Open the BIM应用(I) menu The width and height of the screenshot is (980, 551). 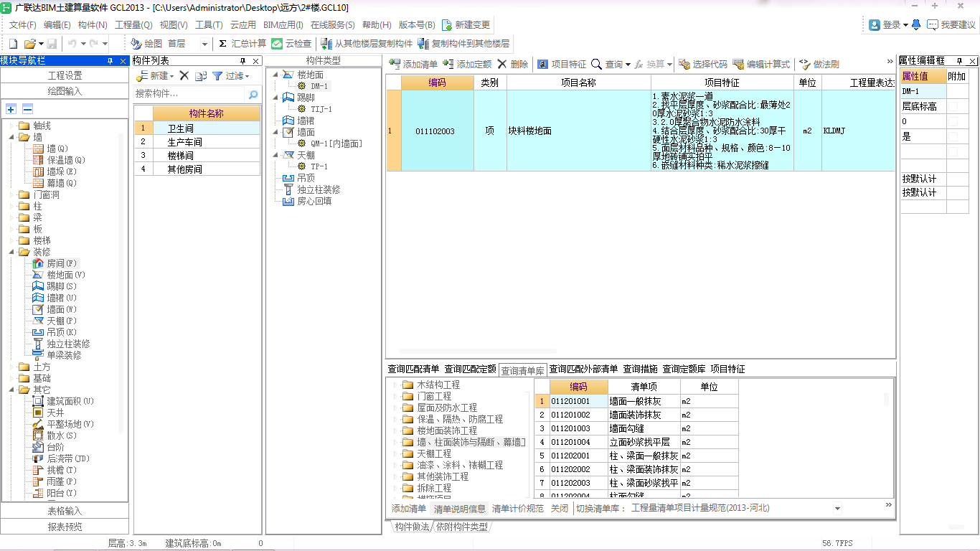tap(283, 25)
